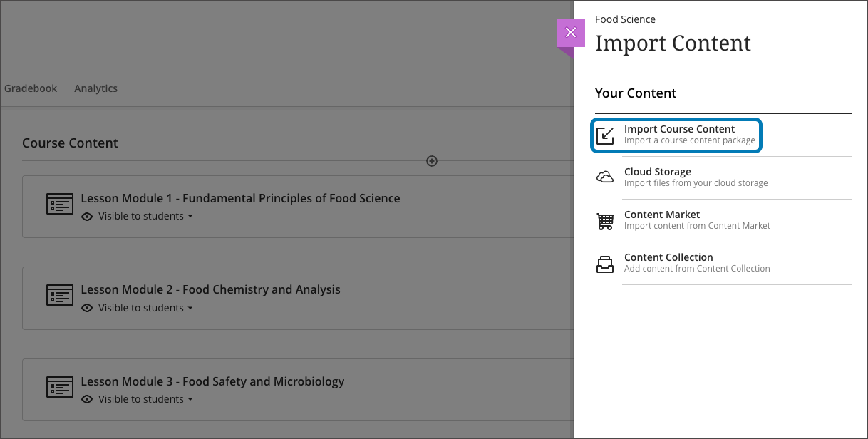
Task: Toggle eye visibility icon for Lesson Module 3
Action: click(87, 400)
